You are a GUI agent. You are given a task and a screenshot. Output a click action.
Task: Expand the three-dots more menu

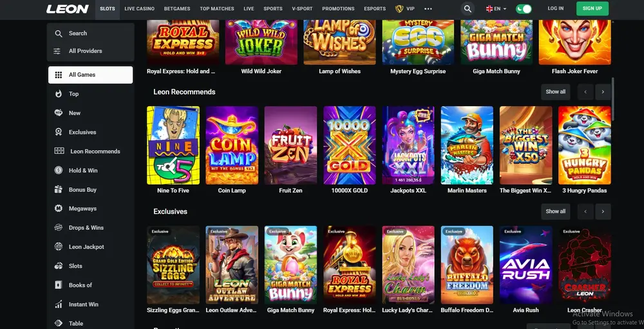click(x=428, y=8)
